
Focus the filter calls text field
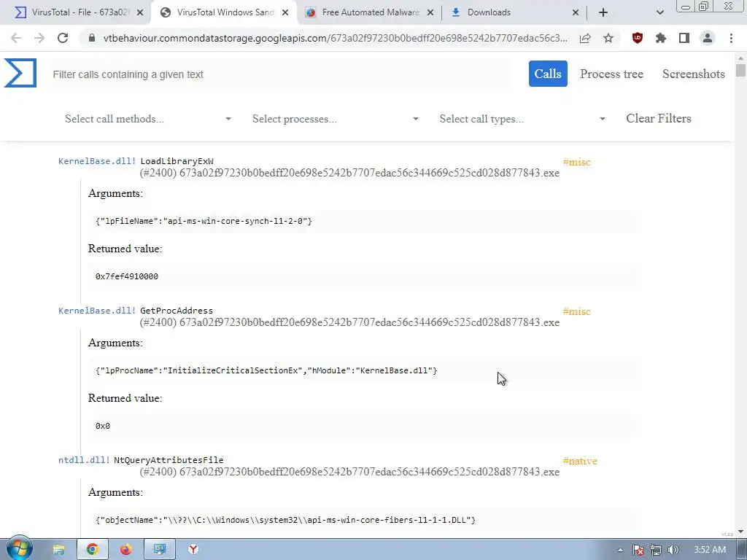click(279, 74)
